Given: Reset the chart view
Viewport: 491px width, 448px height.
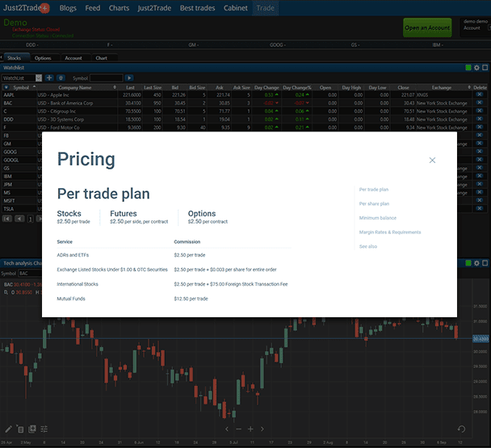Looking at the screenshot, I should point(461,429).
